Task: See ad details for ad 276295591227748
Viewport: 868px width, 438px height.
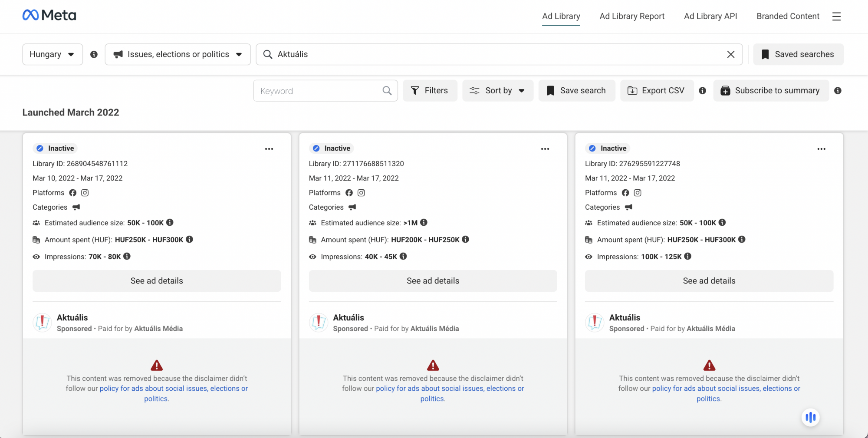Action: [709, 281]
